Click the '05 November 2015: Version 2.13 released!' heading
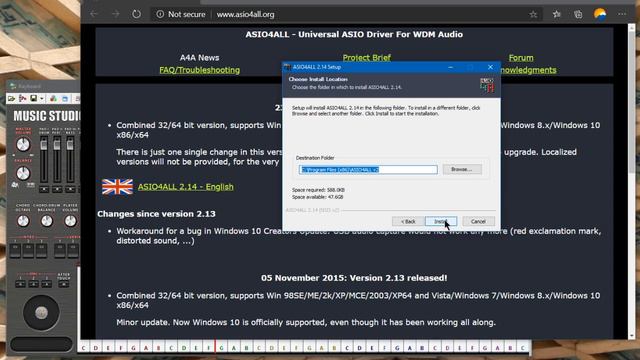The image size is (640, 360). pyautogui.click(x=354, y=278)
